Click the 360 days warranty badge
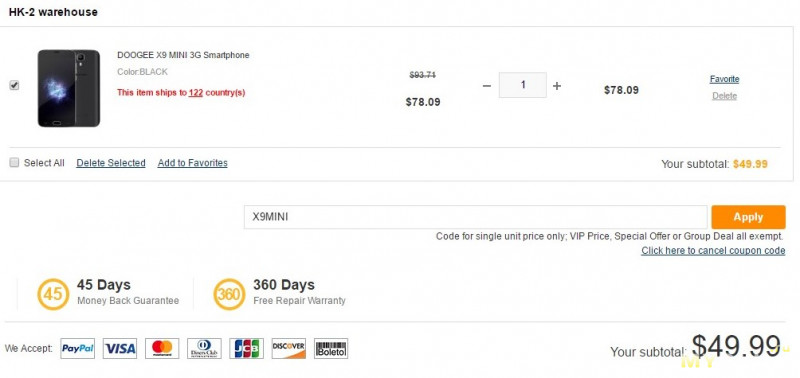 point(229,294)
